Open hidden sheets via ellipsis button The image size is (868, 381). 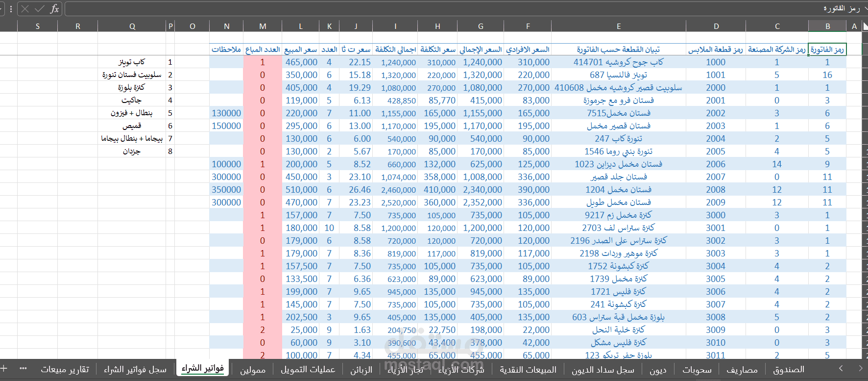point(23,368)
